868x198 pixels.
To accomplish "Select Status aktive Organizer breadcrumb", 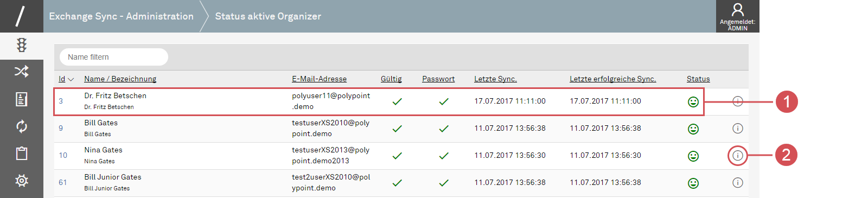I will [268, 16].
